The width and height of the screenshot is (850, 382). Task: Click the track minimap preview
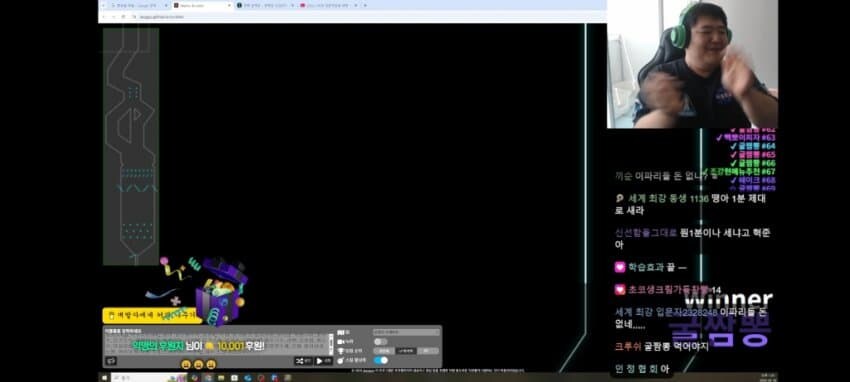point(131,146)
